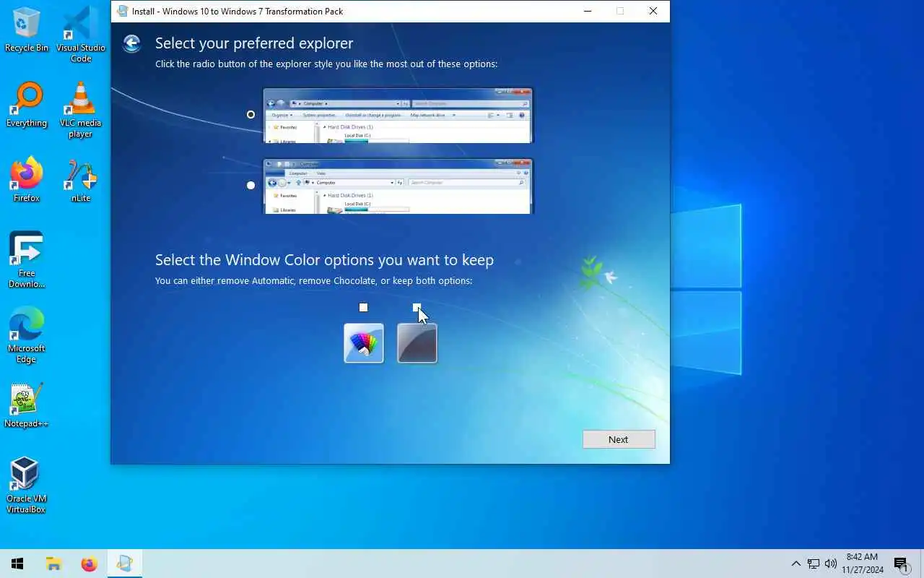
Task: Launch Visual Studio Code desktop shortcut
Action: click(81, 35)
